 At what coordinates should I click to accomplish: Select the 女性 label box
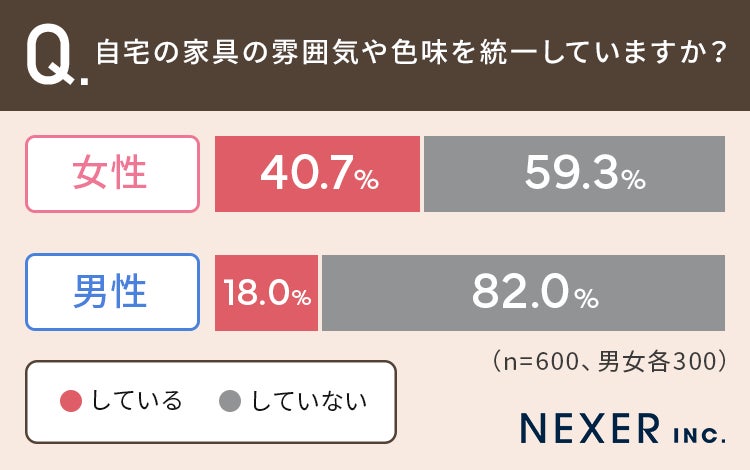click(x=112, y=174)
